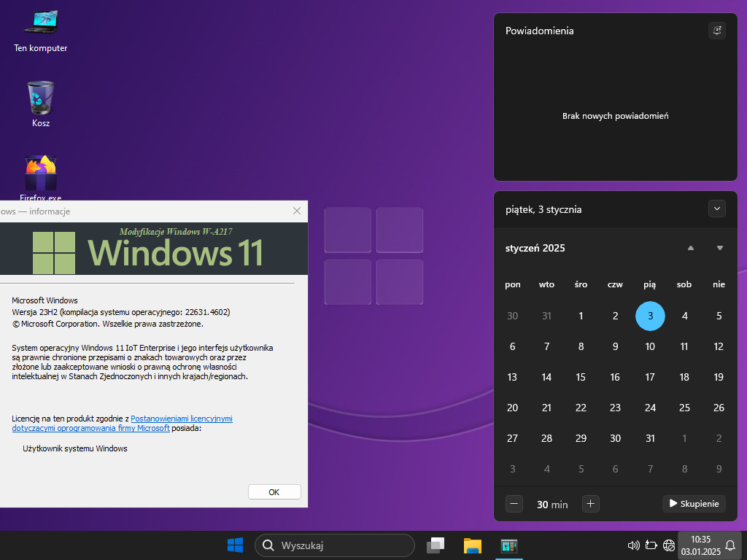Click the volume speaker tray icon
747x560 pixels.
(x=633, y=545)
